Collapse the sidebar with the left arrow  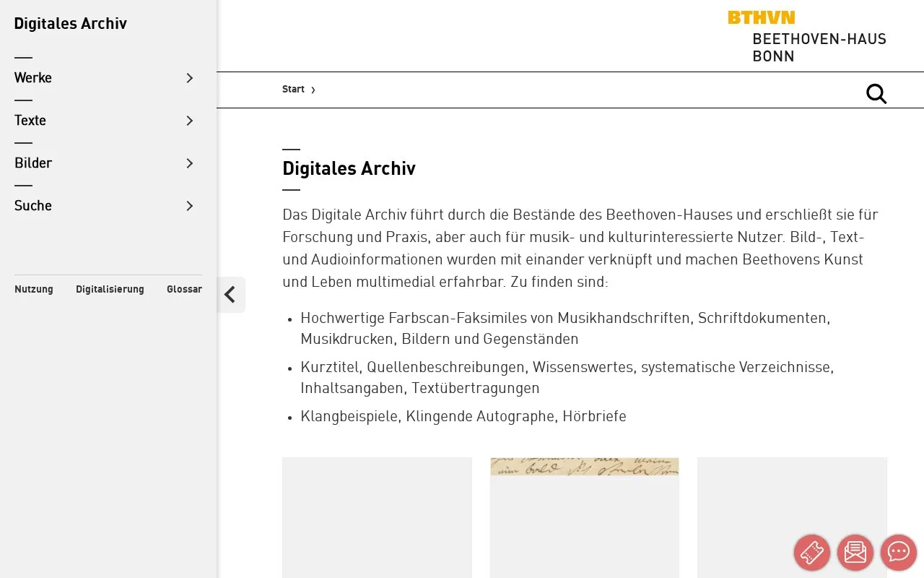point(230,295)
